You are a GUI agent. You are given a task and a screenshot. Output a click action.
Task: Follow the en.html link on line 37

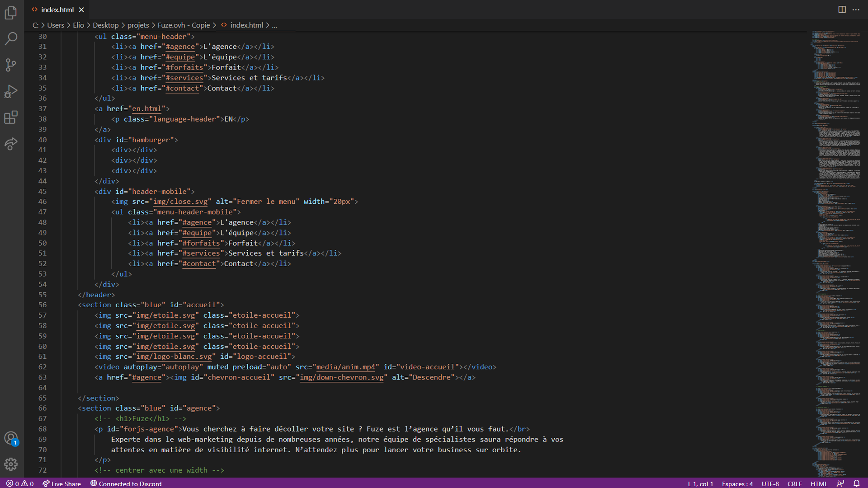146,108
